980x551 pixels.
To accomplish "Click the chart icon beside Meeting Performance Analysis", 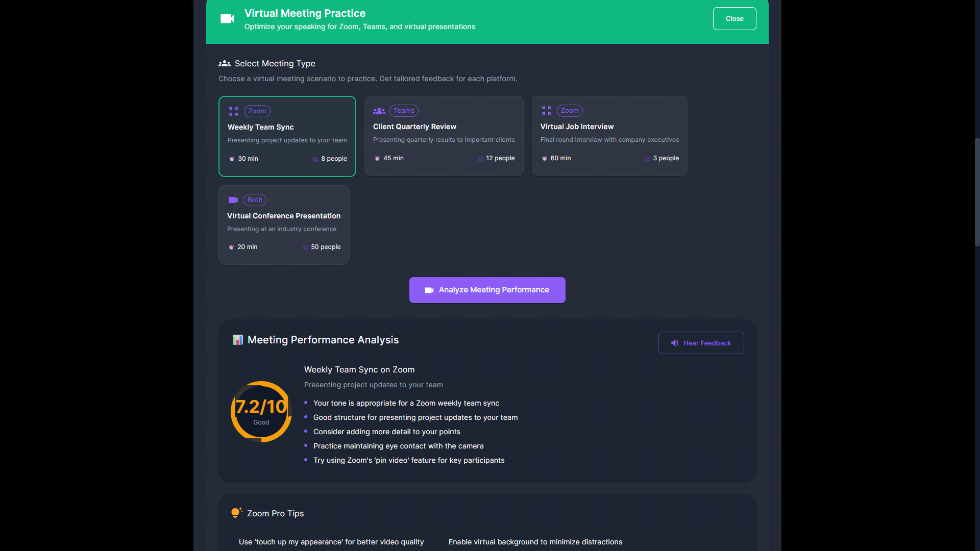I will pos(237,340).
